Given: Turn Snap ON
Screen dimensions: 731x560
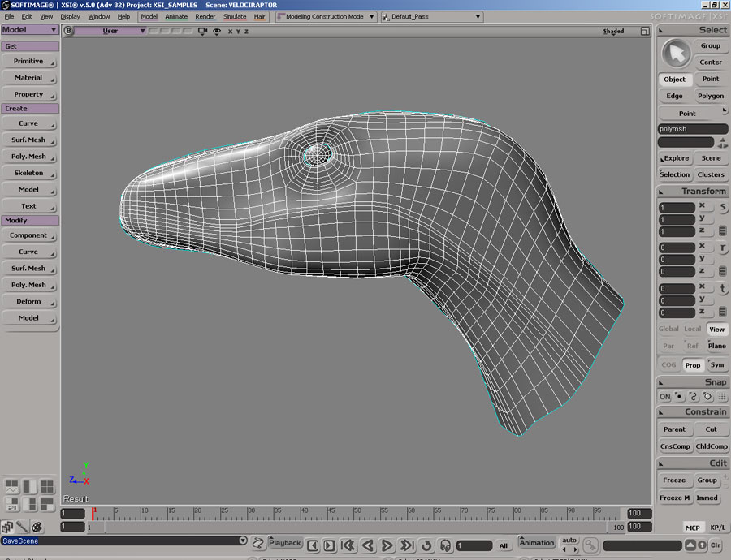Looking at the screenshot, I should (664, 397).
